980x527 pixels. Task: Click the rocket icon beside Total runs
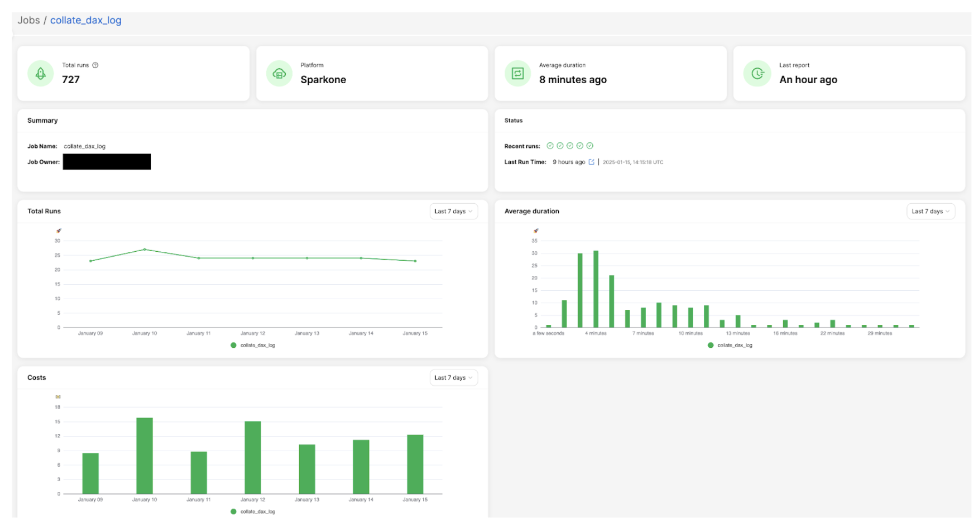tap(40, 73)
